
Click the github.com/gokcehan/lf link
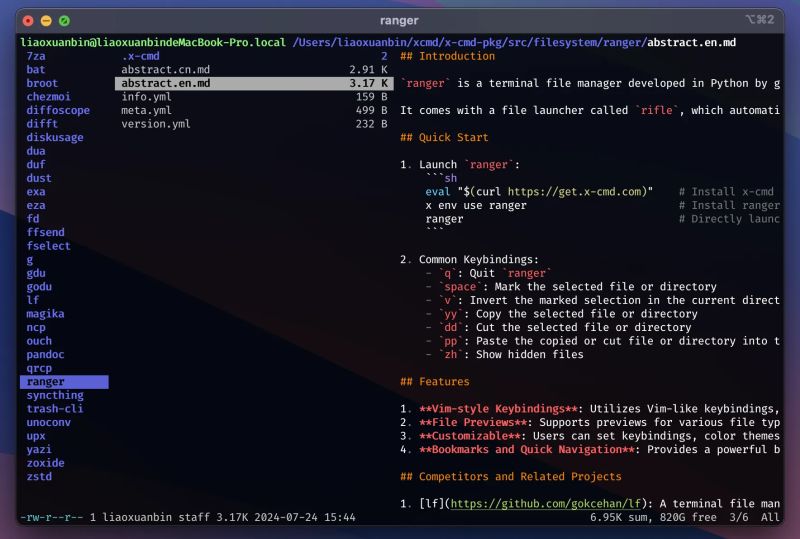(x=546, y=504)
